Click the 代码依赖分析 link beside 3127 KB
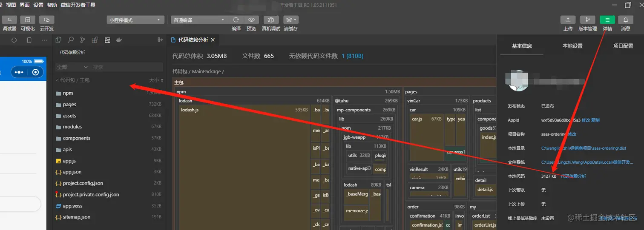This screenshot has width=644, height=230. tap(573, 176)
